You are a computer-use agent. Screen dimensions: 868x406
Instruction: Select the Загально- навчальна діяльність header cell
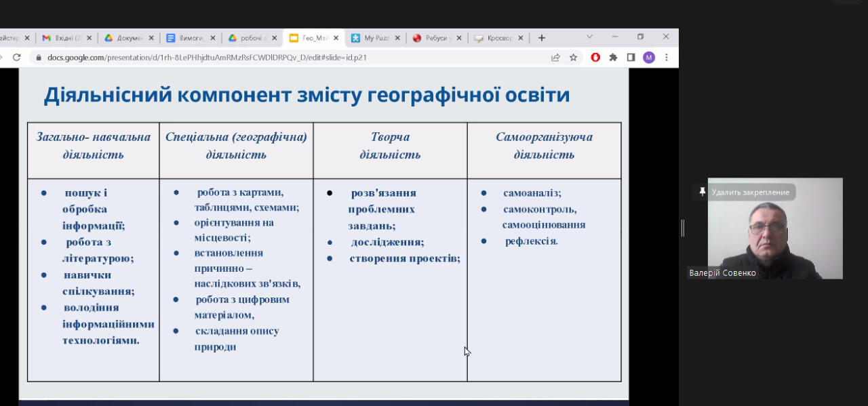(94, 150)
